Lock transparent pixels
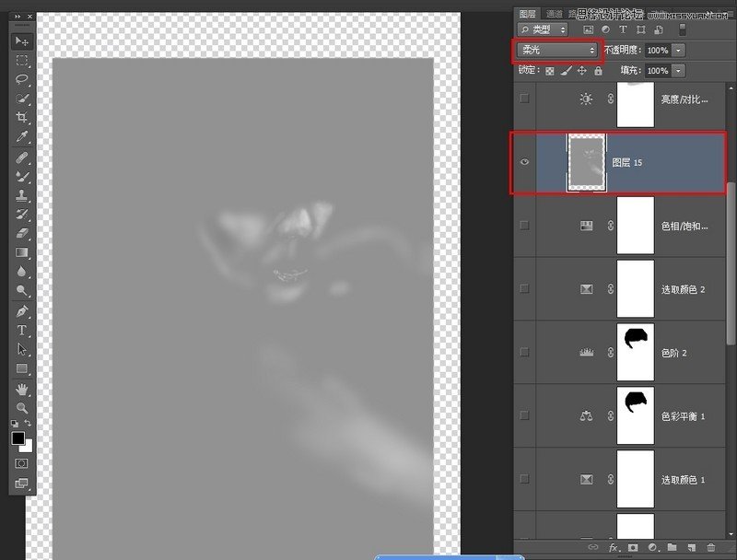This screenshot has width=737, height=560. pos(549,71)
